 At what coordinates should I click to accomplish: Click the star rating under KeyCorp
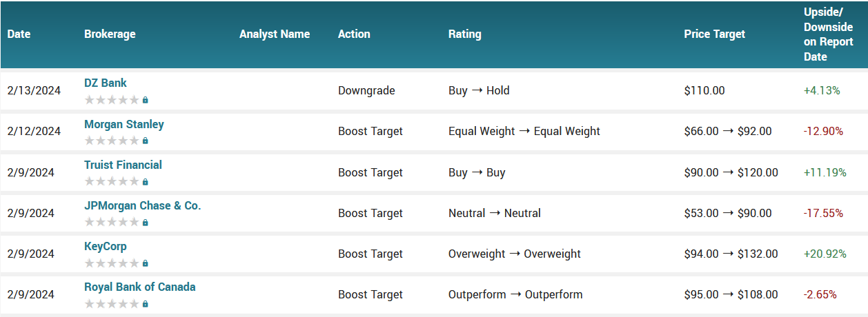point(111,263)
